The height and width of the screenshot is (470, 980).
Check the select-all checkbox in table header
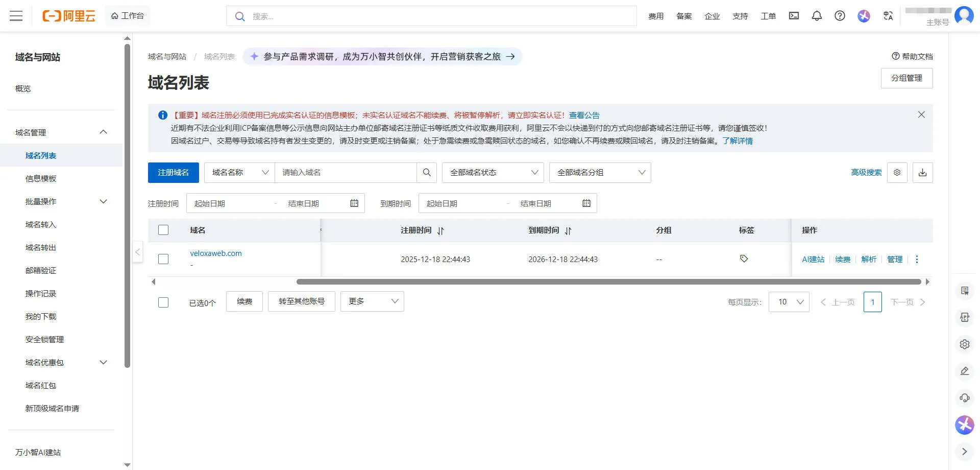163,230
